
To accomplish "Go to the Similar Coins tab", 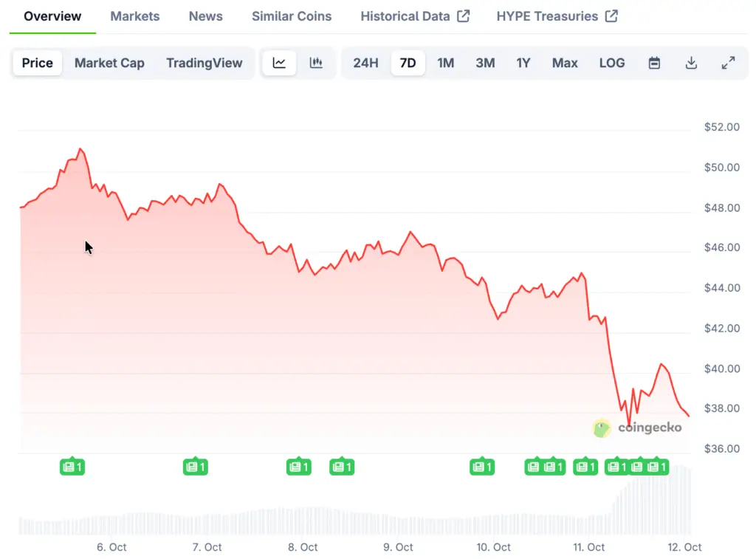I will click(x=292, y=16).
